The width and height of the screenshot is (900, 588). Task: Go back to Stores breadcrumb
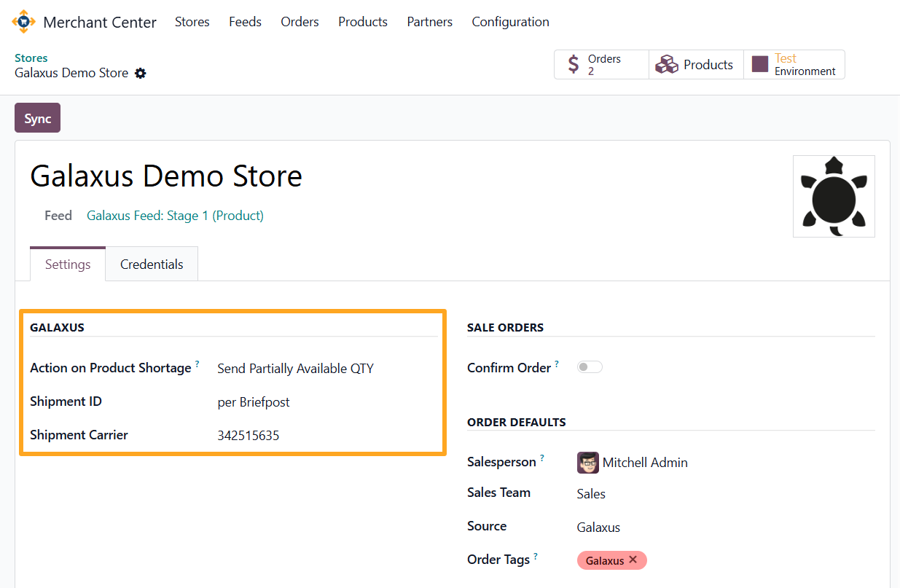click(31, 58)
